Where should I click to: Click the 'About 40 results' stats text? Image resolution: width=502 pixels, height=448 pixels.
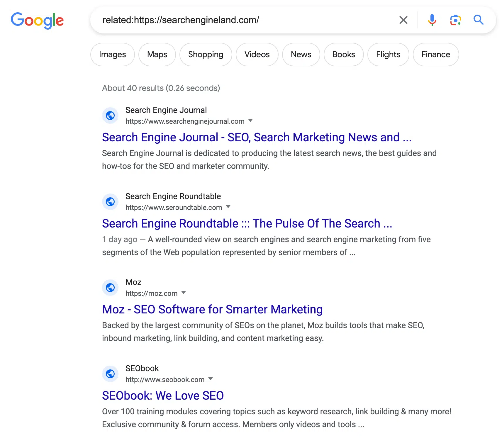click(x=161, y=88)
